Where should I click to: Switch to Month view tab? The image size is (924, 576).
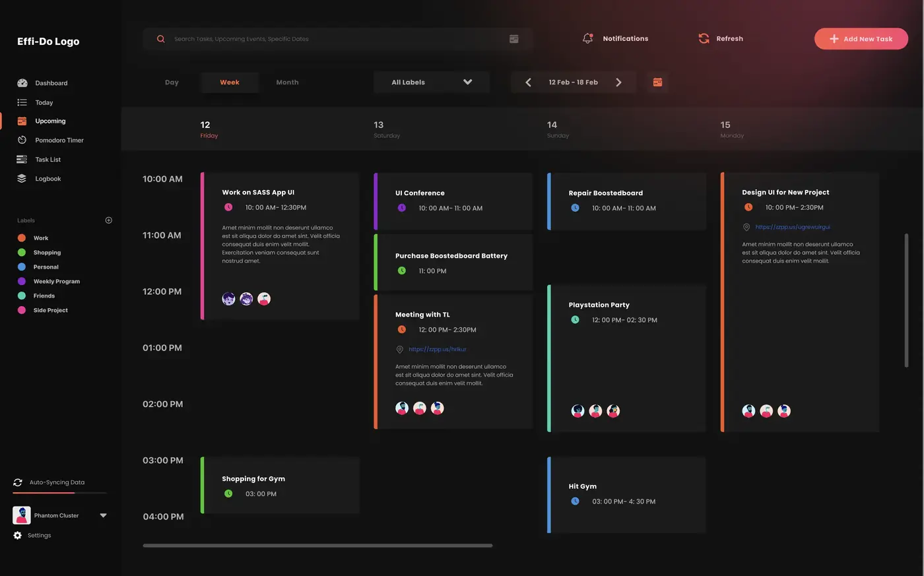click(287, 82)
